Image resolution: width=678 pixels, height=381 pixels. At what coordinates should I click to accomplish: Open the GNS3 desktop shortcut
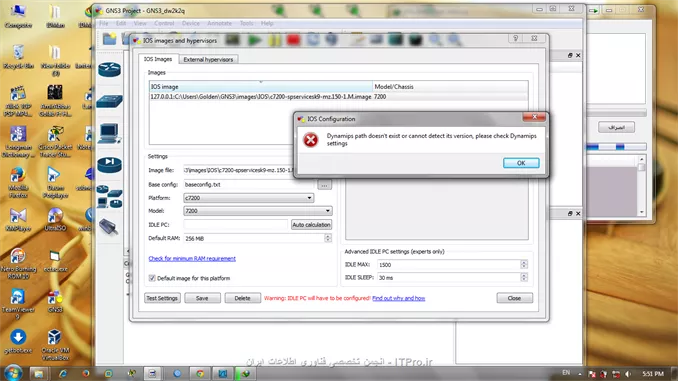[55, 301]
